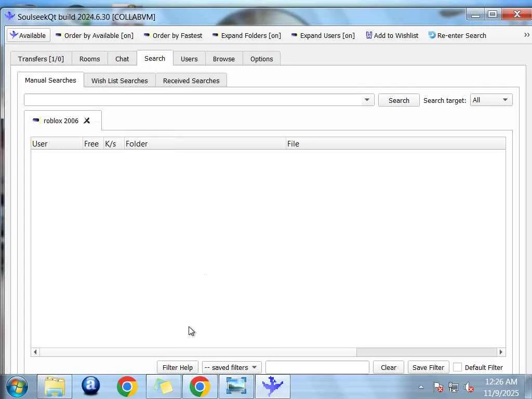Select SoulseekQt bird taskbar icon

[272, 387]
